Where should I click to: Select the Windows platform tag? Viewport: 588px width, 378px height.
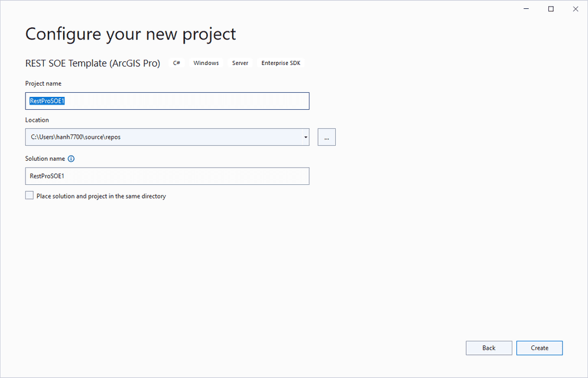click(206, 63)
